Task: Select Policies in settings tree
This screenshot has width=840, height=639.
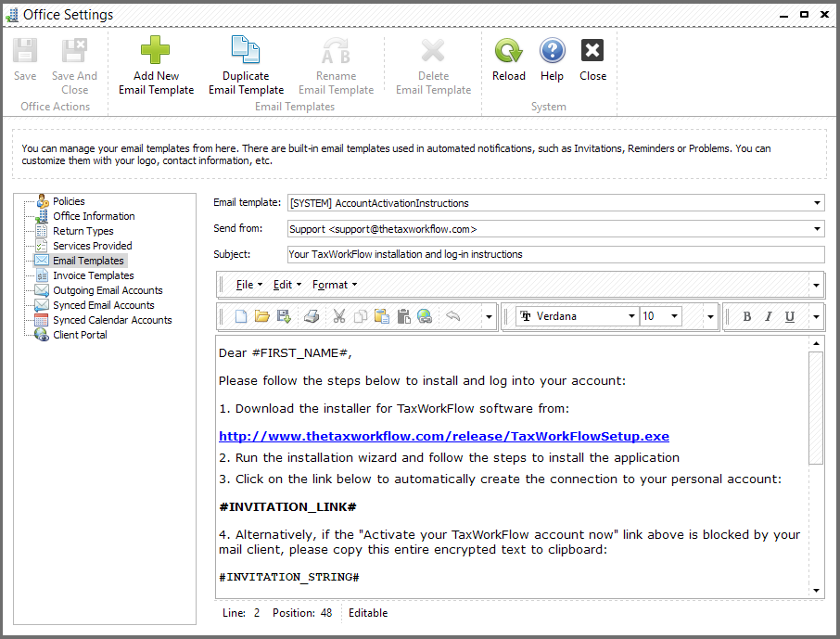Action: (69, 201)
